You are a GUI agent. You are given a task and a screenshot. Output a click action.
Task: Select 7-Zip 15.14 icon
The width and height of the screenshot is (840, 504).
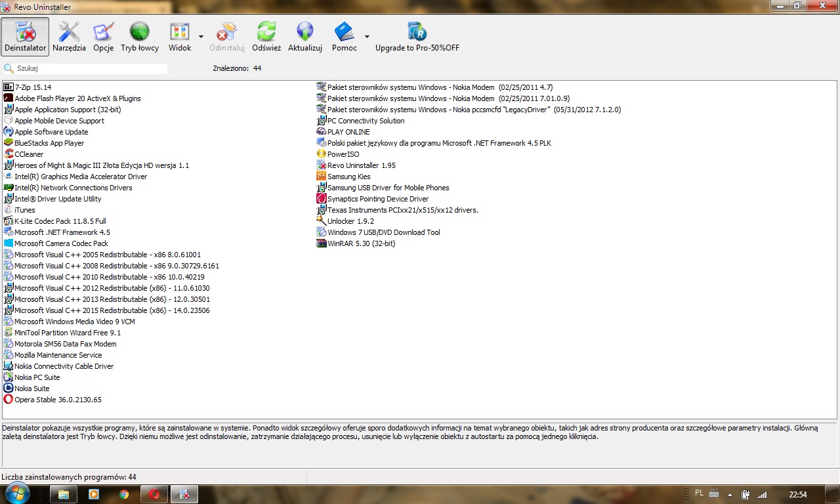9,87
